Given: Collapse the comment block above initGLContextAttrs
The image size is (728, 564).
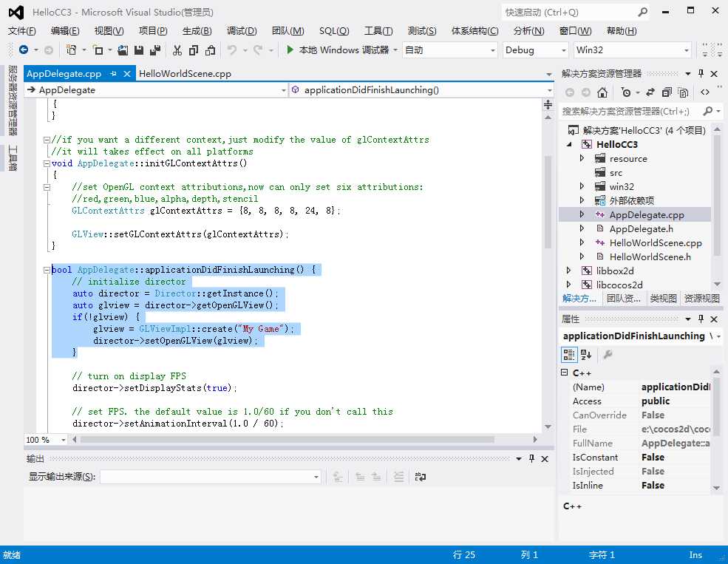Looking at the screenshot, I should click(x=47, y=140).
